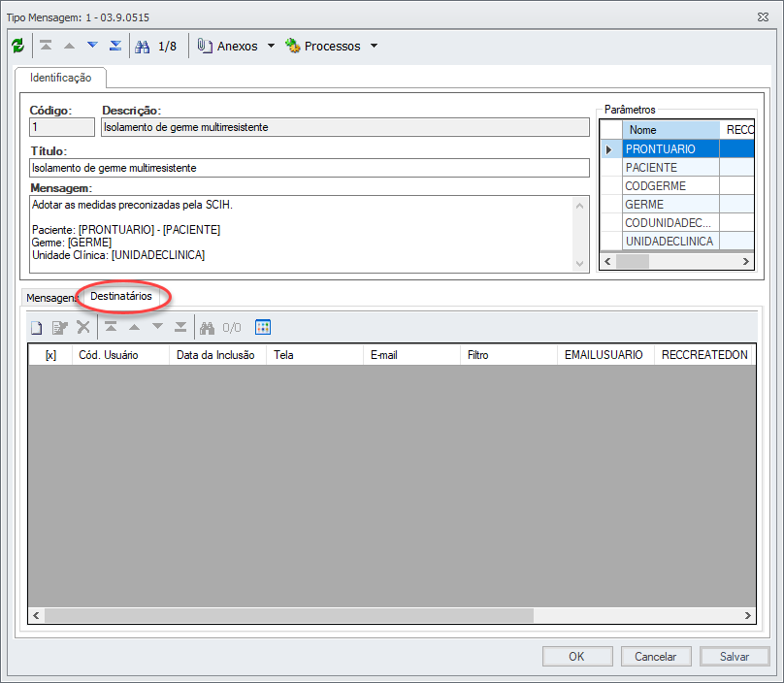This screenshot has width=784, height=683.
Task: Go to previous recipient in grid toolbar
Action: click(x=134, y=328)
